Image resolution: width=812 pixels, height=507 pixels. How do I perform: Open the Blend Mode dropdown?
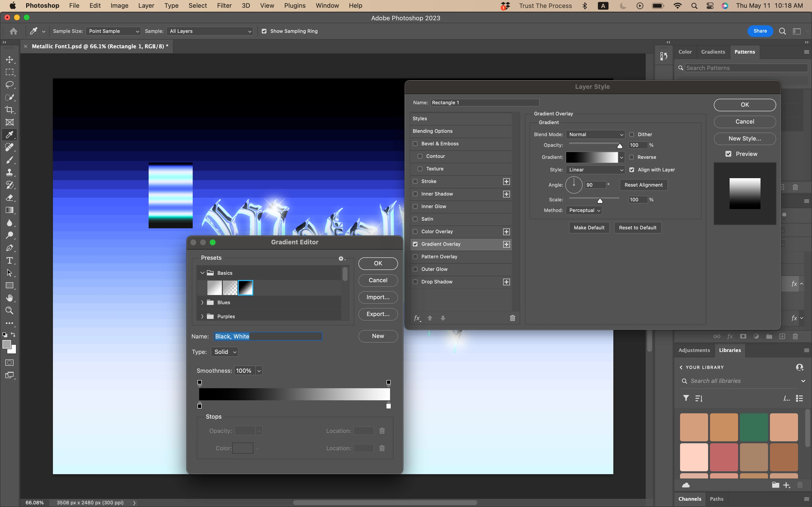pos(595,134)
